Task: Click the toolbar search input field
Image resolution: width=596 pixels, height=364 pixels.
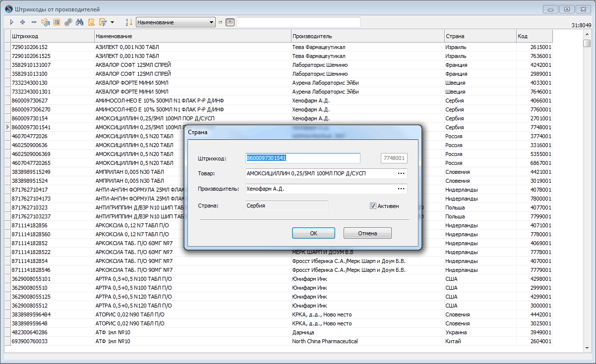Action: [298, 22]
